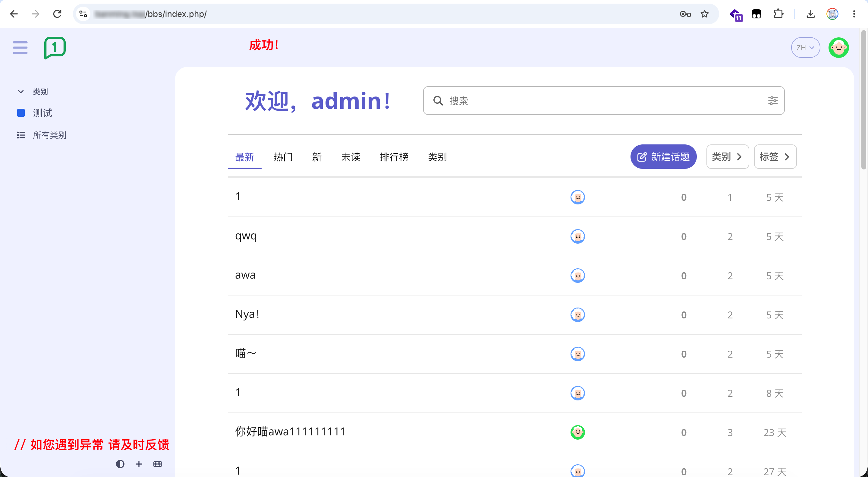Click the search magnifier icon
The image size is (868, 477).
click(x=438, y=100)
